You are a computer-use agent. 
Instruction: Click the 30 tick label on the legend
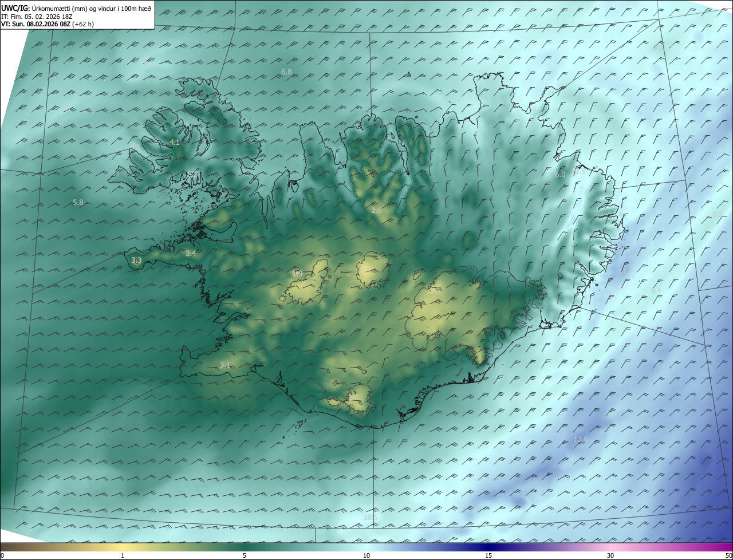(610, 555)
